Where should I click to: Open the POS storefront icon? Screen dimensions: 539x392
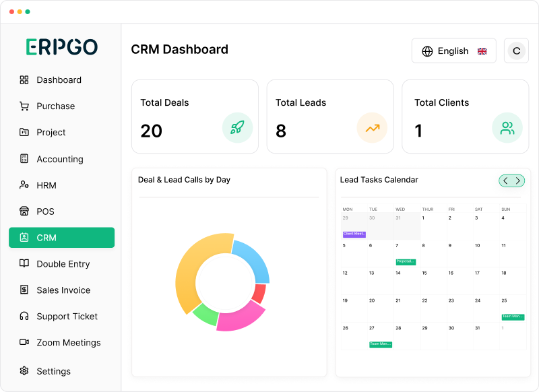tap(24, 211)
